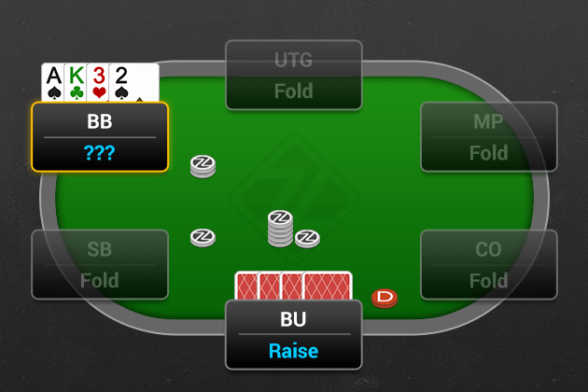Click the 3 of hearts card
The height and width of the screenshot is (392, 588).
(x=98, y=82)
